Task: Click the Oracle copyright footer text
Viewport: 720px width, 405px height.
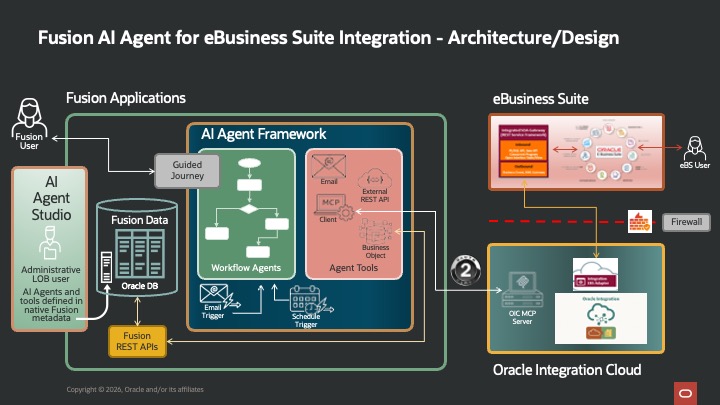Action: coord(135,389)
